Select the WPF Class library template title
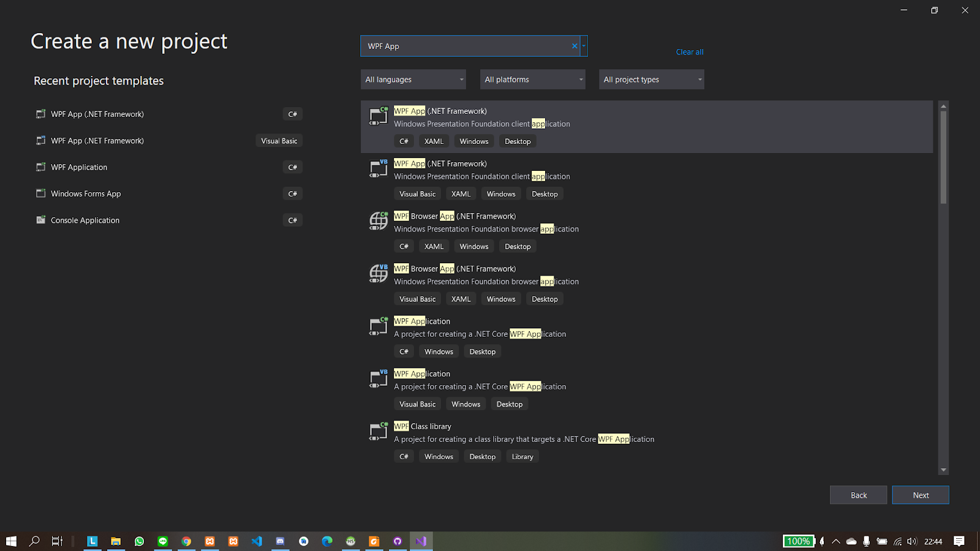This screenshot has height=551, width=980. (x=423, y=427)
